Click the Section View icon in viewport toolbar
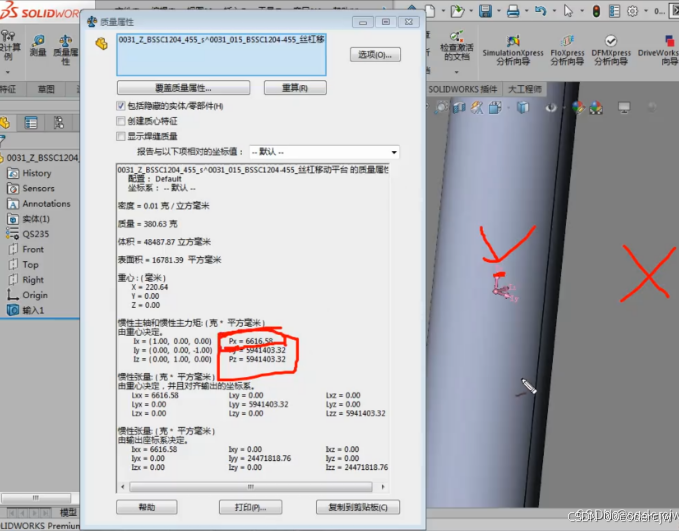This screenshot has height=531, width=679. (459, 107)
